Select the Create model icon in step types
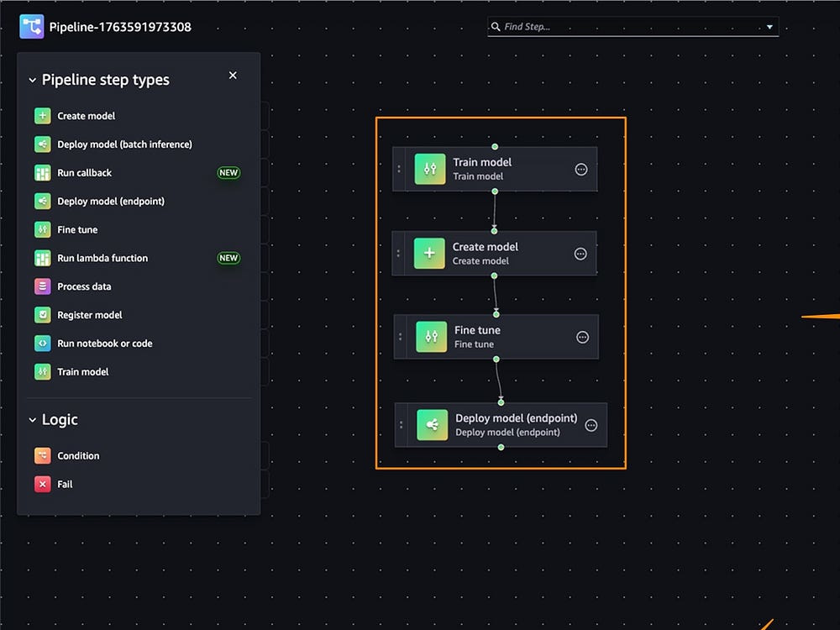The height and width of the screenshot is (630, 840). tap(42, 116)
